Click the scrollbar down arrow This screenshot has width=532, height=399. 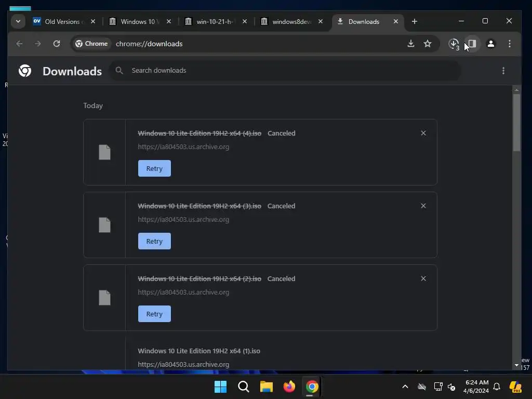(516, 365)
